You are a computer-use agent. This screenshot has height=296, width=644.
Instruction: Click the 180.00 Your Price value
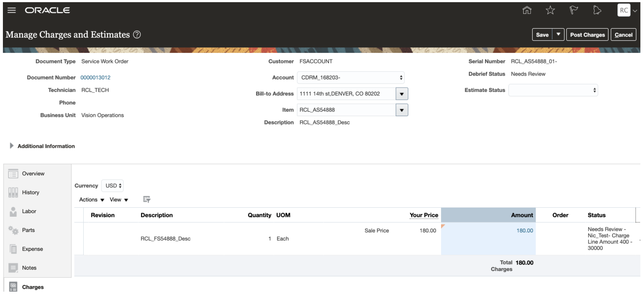(428, 231)
